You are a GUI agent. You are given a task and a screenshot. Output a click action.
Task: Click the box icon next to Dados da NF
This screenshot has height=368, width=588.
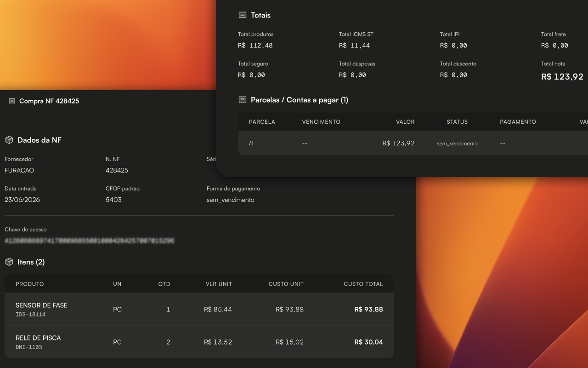[x=9, y=140]
